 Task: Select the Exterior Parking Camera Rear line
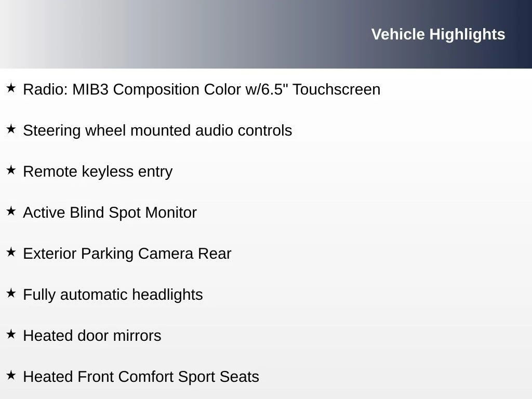tap(127, 254)
